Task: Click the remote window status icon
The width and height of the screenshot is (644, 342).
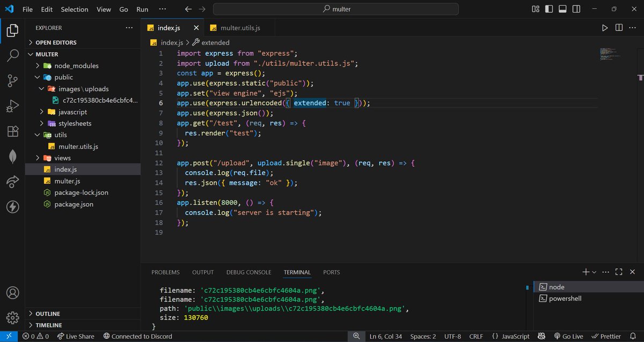Action: (x=9, y=336)
